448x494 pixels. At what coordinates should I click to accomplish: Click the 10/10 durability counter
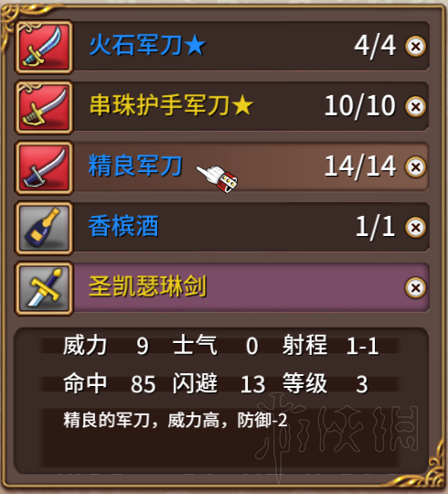(360, 106)
